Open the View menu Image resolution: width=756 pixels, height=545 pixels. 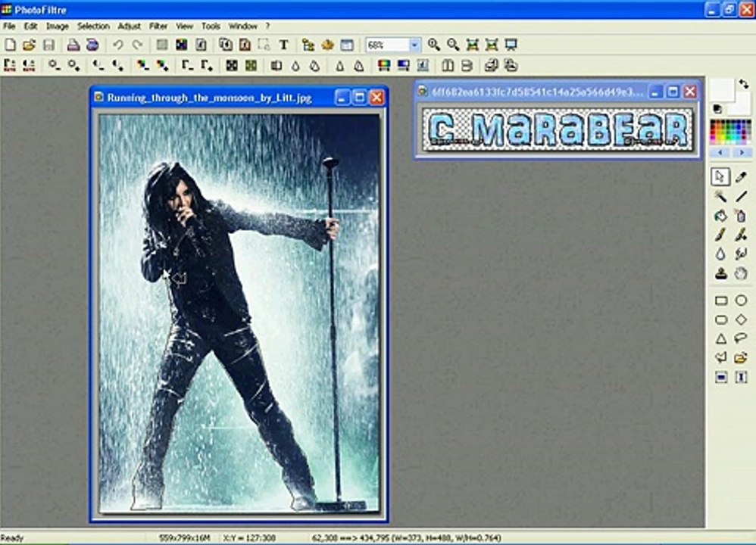184,26
